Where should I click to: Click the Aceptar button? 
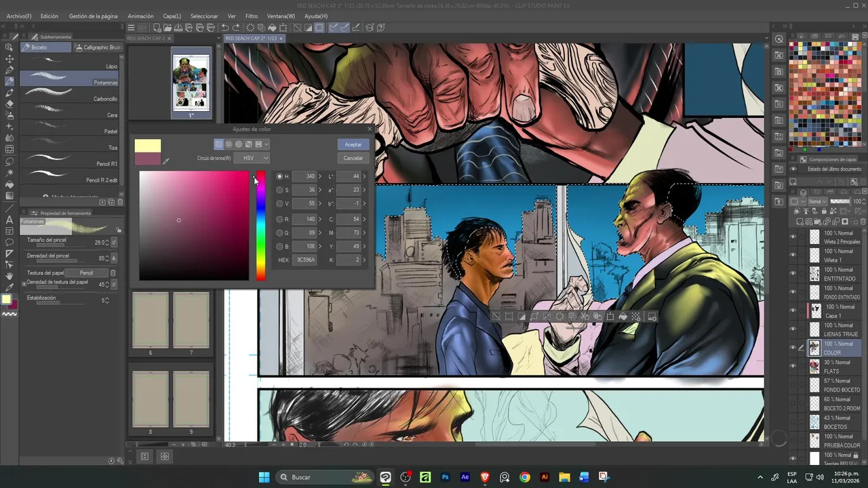point(353,144)
